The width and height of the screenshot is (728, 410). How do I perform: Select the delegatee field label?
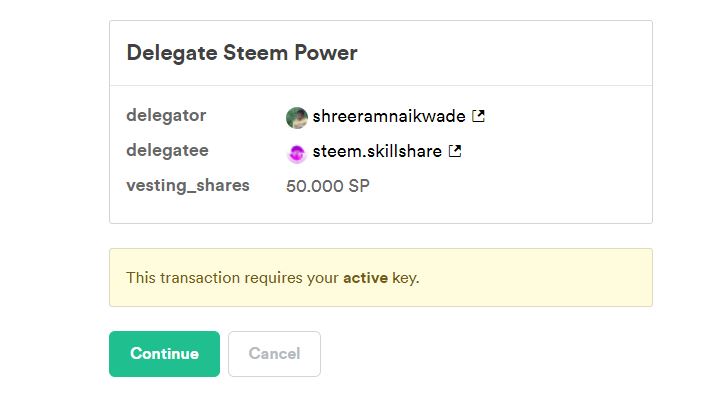point(167,150)
